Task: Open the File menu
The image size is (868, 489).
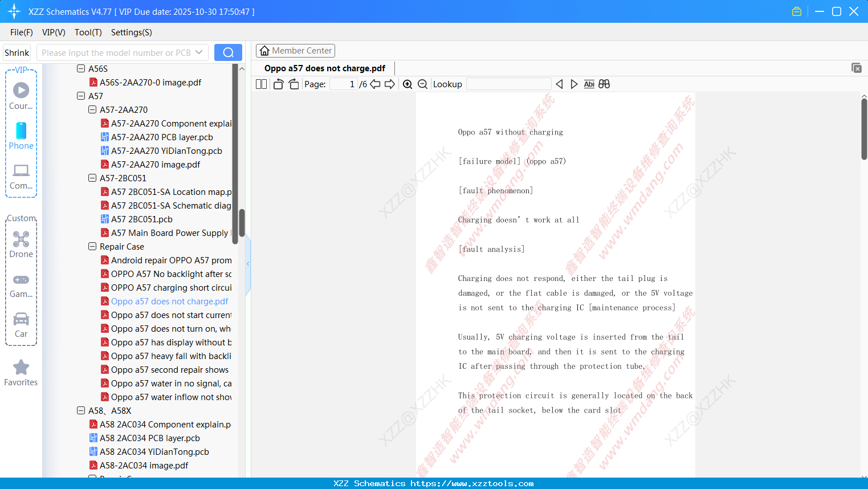Action: (22, 32)
